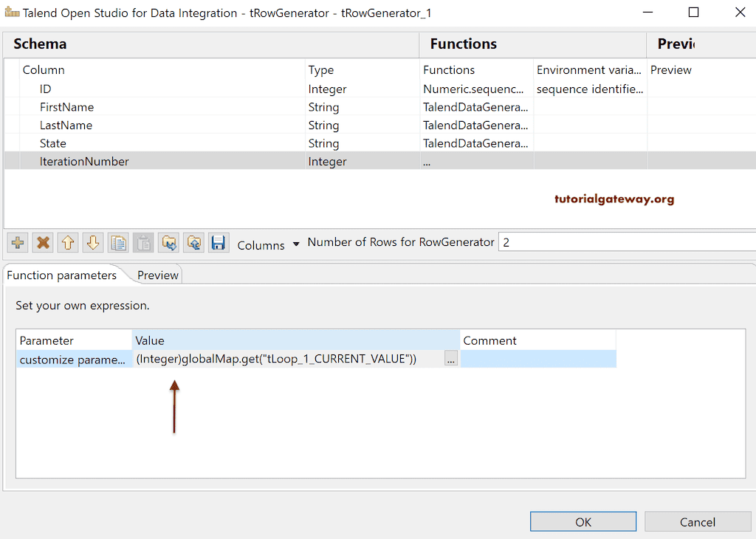Screen dimensions: 756x539
Task: Click the export schema folder icon
Action: click(x=193, y=242)
